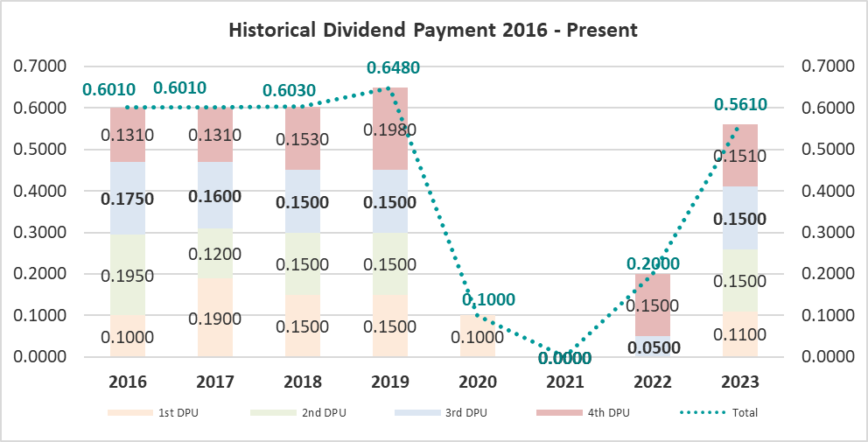Select the 2021 category axis label
The image size is (868, 442).
pyautogui.click(x=565, y=382)
